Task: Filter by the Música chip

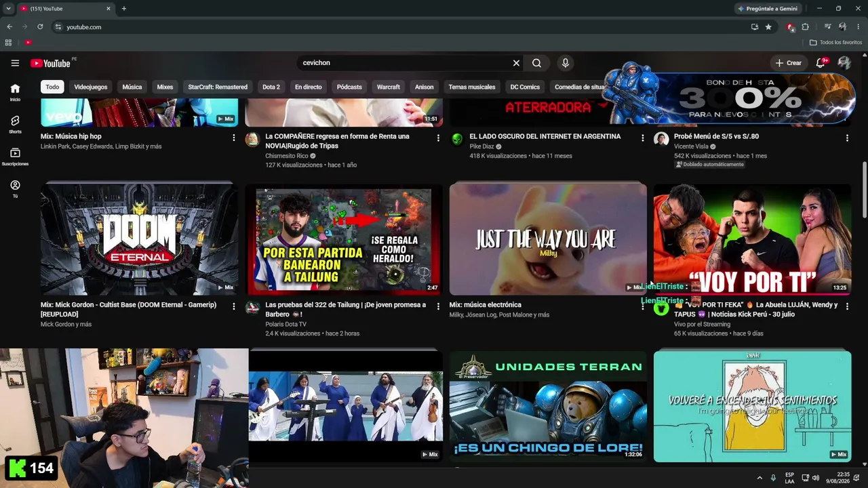Action: [x=132, y=87]
